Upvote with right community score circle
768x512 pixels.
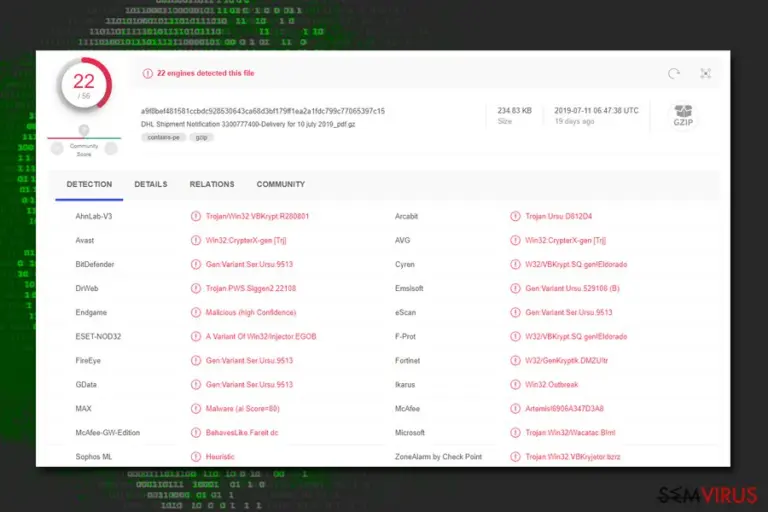click(x=111, y=148)
